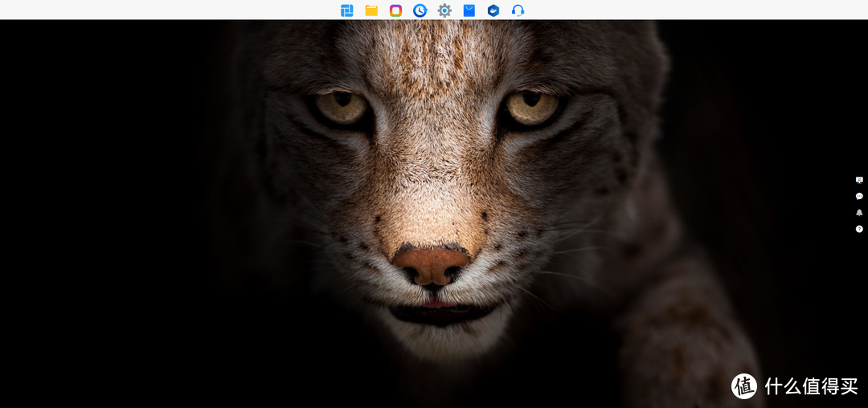Open the main menu grid icon

pos(346,10)
